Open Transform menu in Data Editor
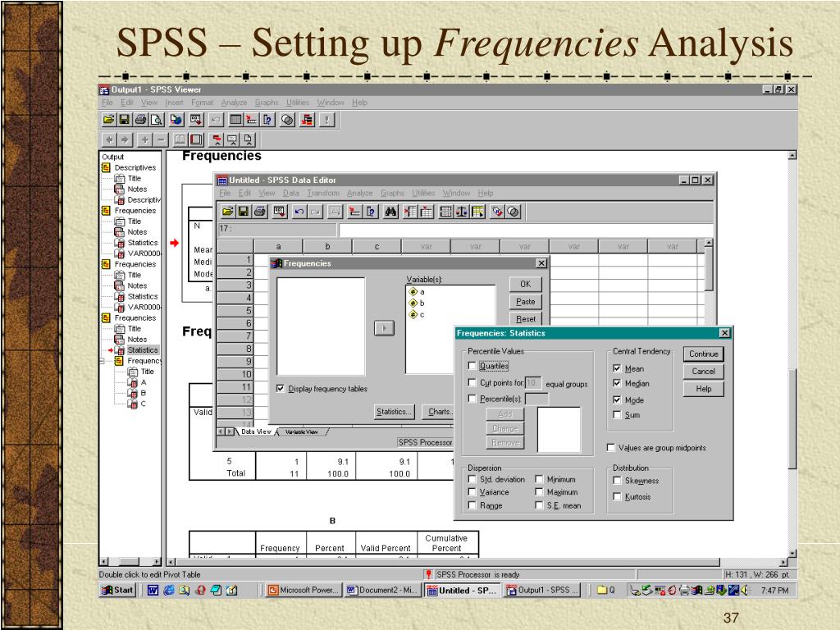The height and width of the screenshot is (630, 840). click(323, 193)
